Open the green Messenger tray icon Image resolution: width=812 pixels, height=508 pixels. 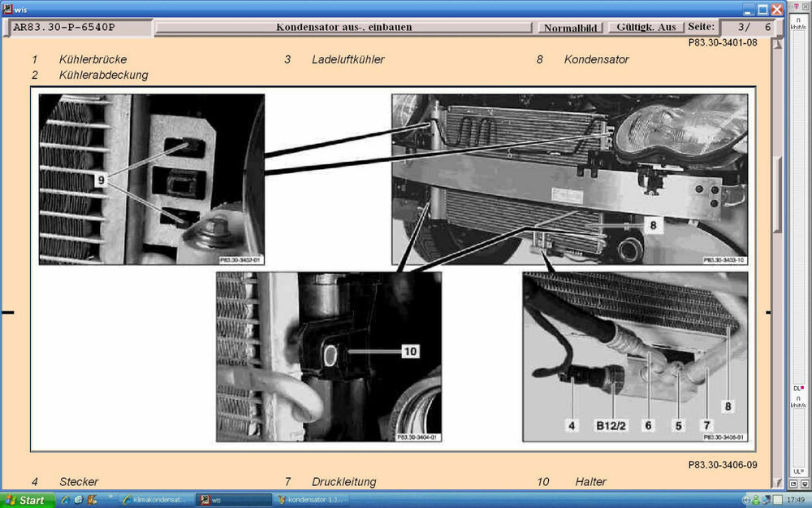tap(756, 500)
